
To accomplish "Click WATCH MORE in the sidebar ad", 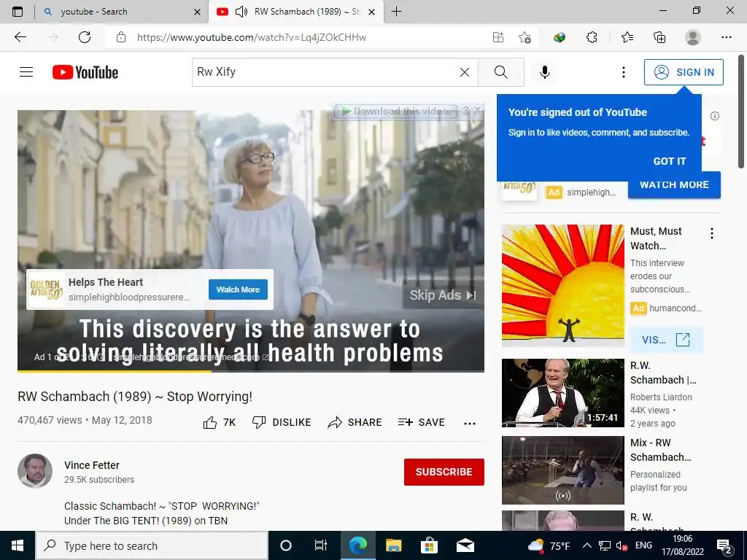I will coord(674,184).
